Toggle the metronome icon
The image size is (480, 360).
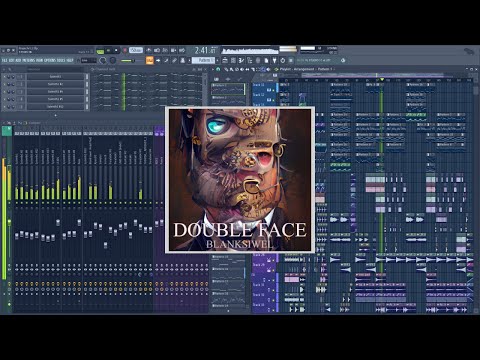click(x=148, y=51)
